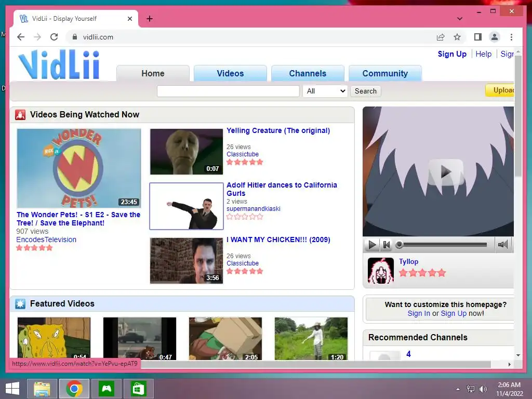This screenshot has width=532, height=399.
Task: Open File Explorer from taskbar
Action: 42,389
